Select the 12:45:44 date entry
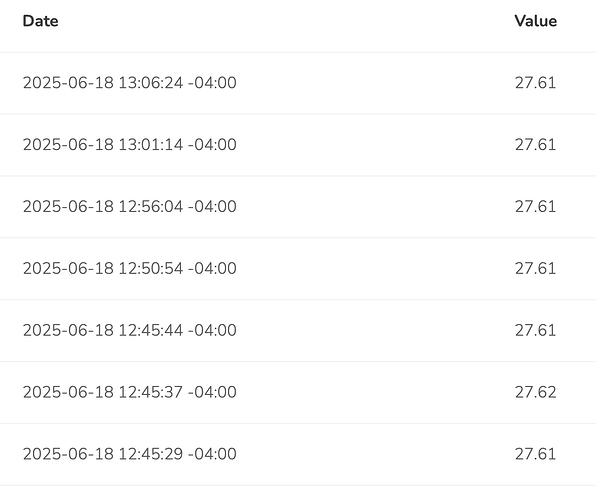Screen dimensions: 596x500 tap(130, 330)
